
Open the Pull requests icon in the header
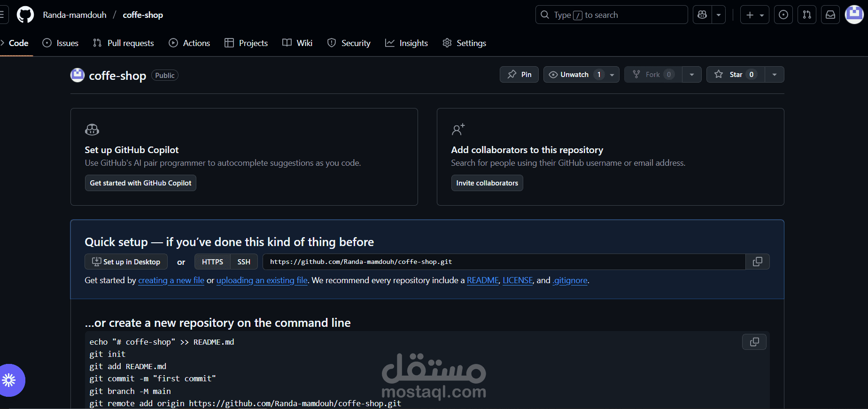click(807, 15)
